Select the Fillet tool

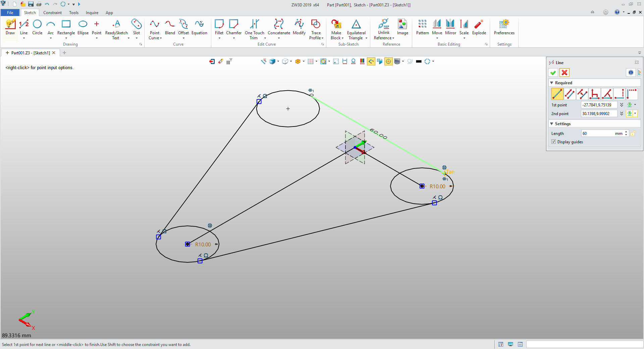click(219, 28)
